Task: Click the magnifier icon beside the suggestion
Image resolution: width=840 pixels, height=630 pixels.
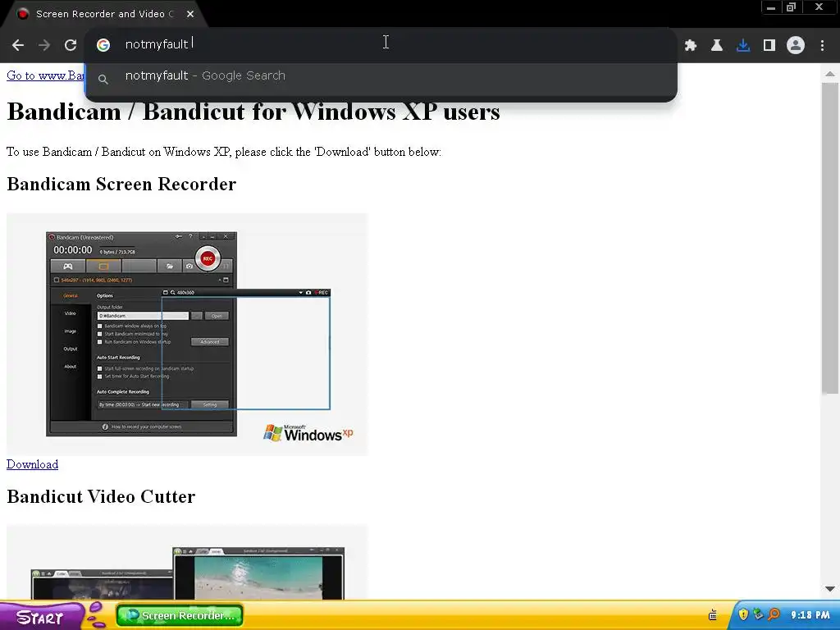Action: [x=103, y=80]
